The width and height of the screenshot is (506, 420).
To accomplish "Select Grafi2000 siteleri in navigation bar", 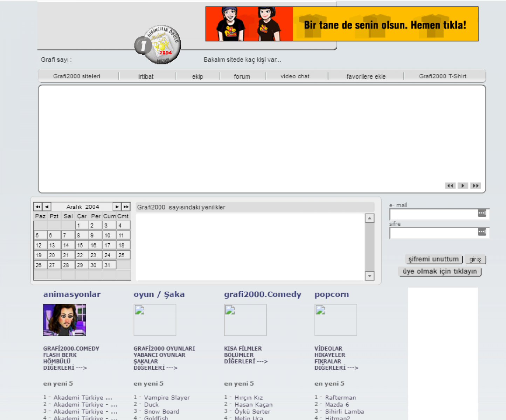I will pos(76,76).
